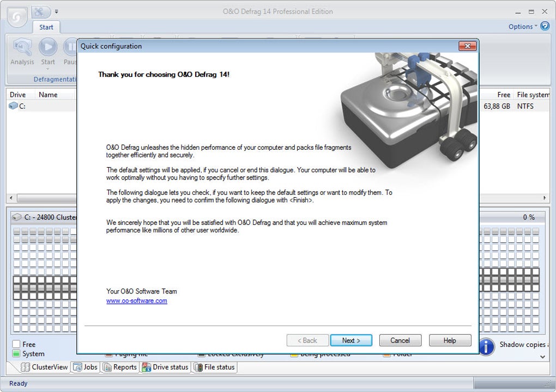The image size is (556, 392).
Task: Click the File system column header
Action: point(533,95)
